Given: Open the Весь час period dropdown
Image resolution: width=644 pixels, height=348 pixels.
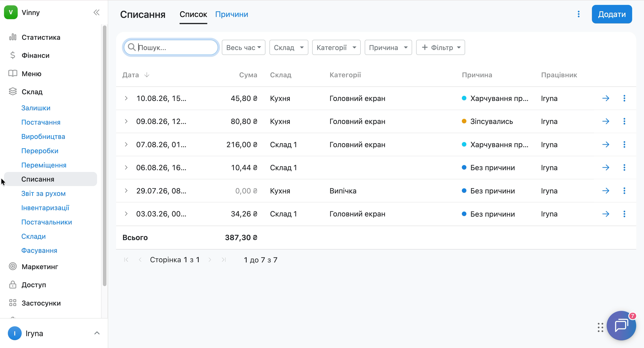Looking at the screenshot, I should pos(244,47).
